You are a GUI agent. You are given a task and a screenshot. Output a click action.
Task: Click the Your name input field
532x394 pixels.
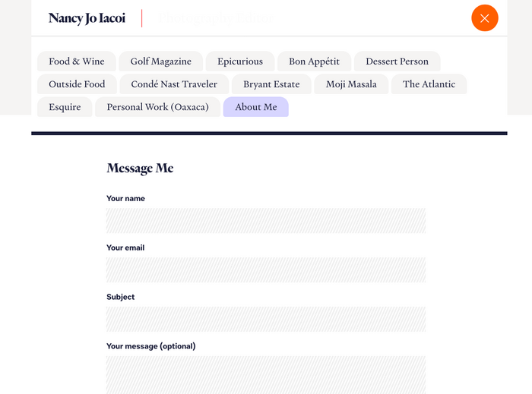point(266,221)
